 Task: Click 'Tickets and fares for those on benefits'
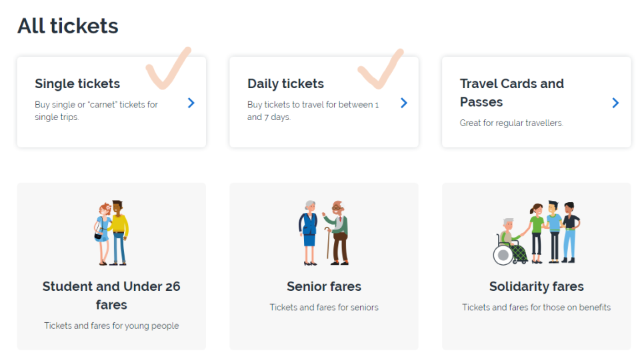coord(537,308)
